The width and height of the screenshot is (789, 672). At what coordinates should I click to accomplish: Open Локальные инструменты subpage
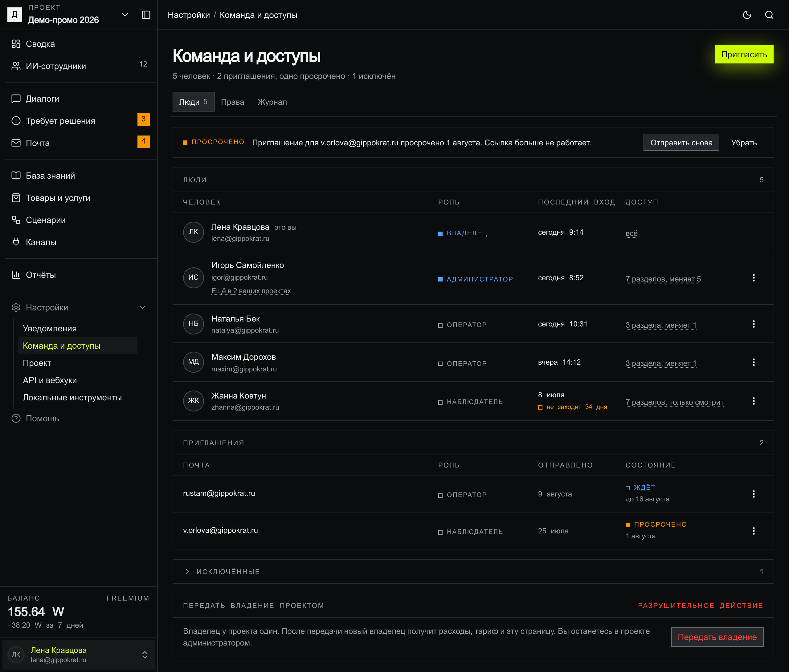(78, 397)
